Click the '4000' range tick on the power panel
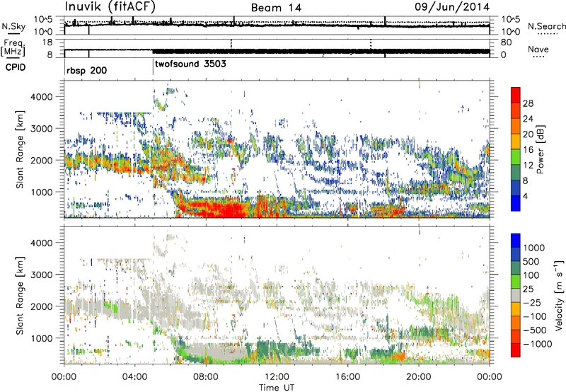The width and height of the screenshot is (566, 392). click(x=42, y=97)
